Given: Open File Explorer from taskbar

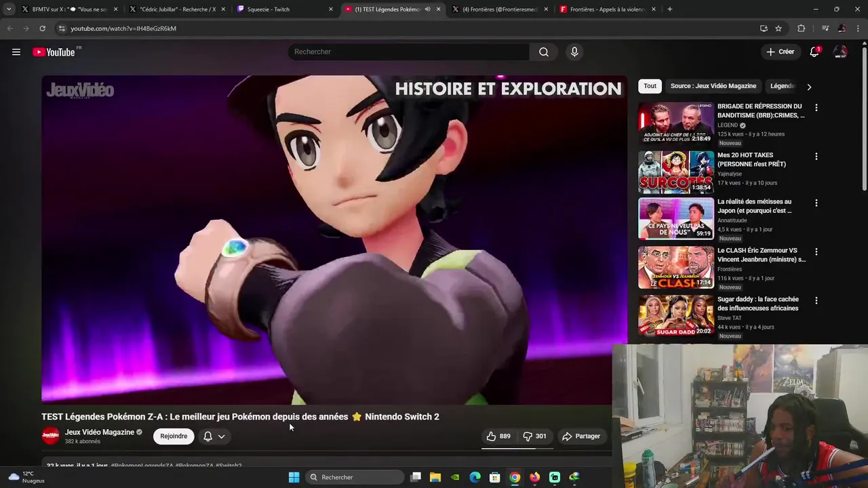Looking at the screenshot, I should (435, 477).
